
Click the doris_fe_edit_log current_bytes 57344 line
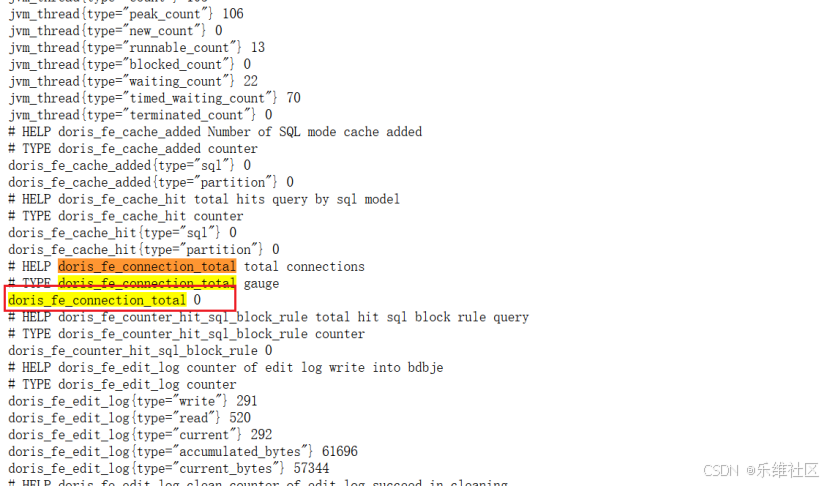[x=169, y=469]
